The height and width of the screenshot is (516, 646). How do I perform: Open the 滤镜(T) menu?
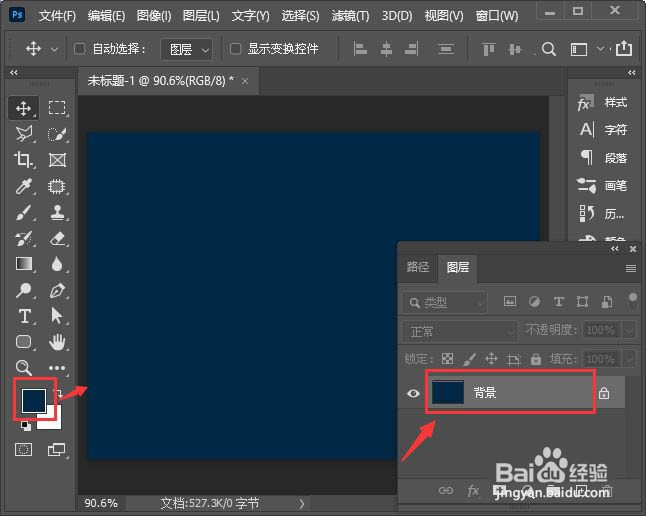coord(350,16)
